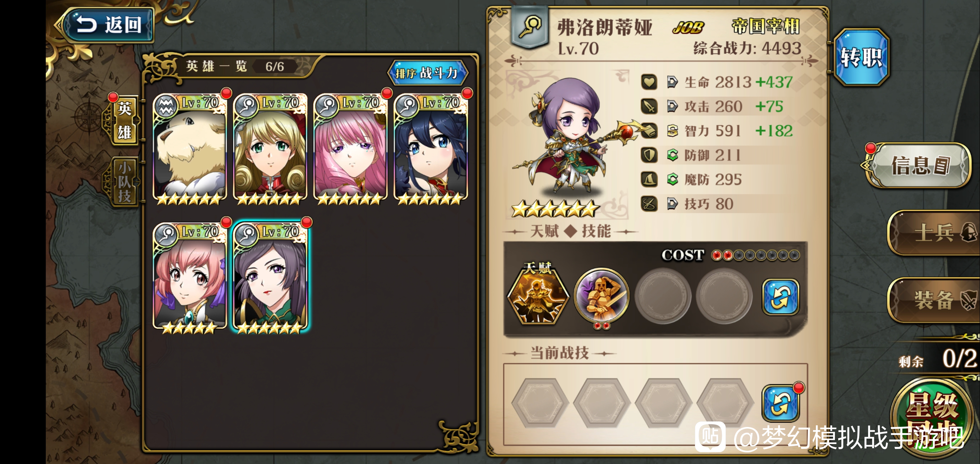
Task: Tap the green 星级 star upgrade button
Action: tap(932, 416)
